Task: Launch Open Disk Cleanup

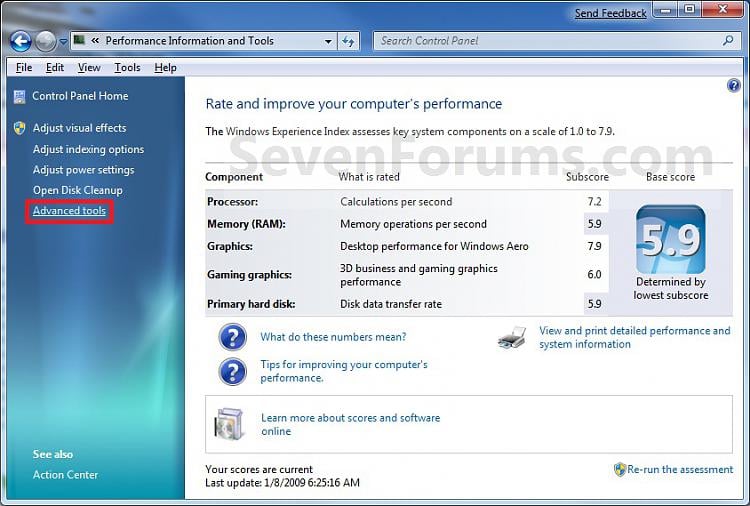Action: coord(77,190)
